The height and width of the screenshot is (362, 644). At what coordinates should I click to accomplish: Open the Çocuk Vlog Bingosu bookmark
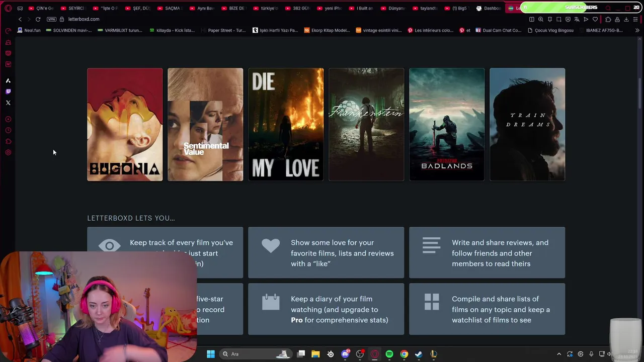551,30
